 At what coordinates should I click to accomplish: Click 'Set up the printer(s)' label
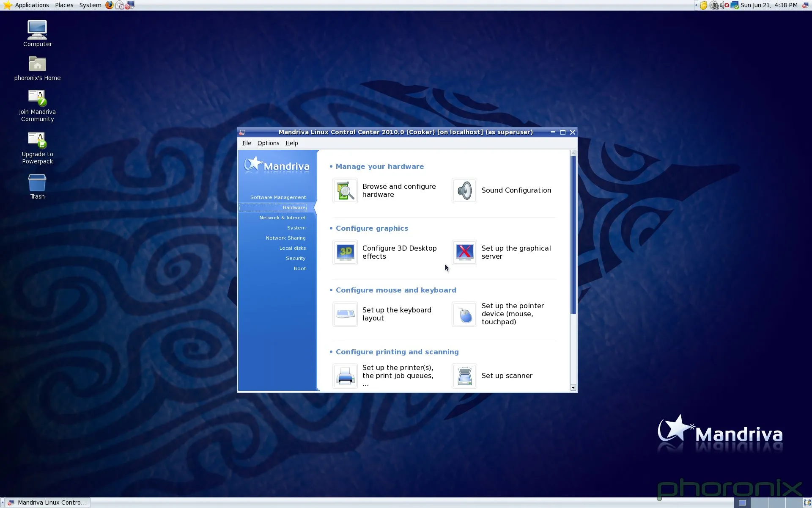(x=398, y=376)
